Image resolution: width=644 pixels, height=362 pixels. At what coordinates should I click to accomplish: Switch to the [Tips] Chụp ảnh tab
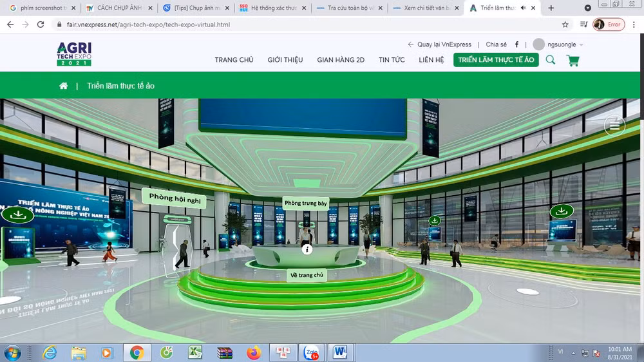(196, 8)
